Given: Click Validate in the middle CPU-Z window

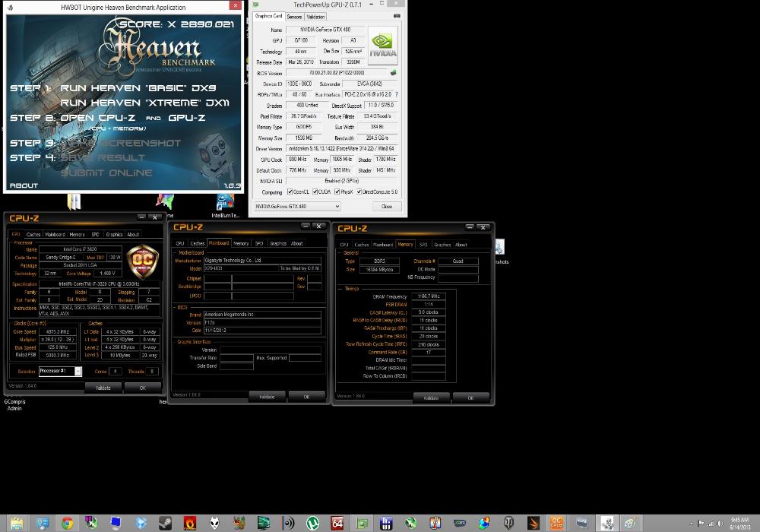Looking at the screenshot, I should click(267, 397).
